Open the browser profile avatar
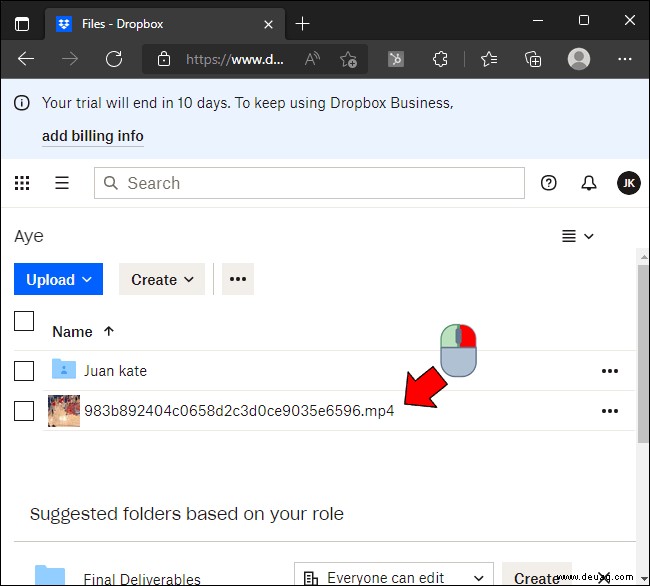This screenshot has width=650, height=586. tap(579, 59)
